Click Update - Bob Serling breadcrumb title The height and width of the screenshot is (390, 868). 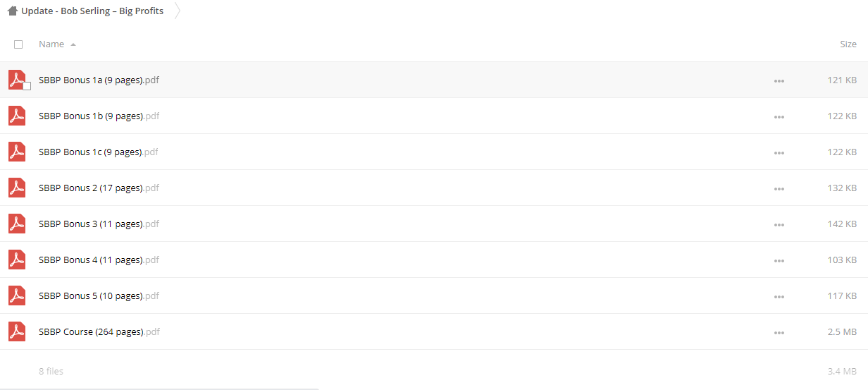coord(92,11)
